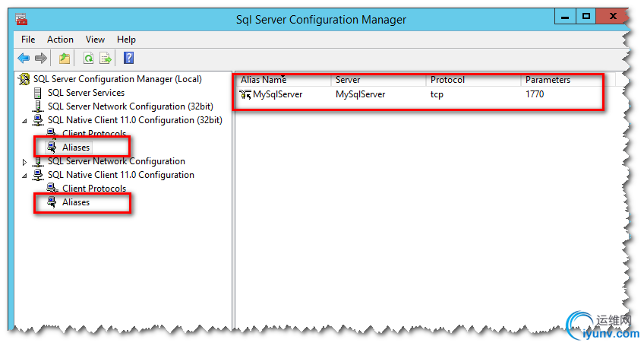Click the MySqlServer alias row icon
The image size is (644, 346).
tap(245, 94)
